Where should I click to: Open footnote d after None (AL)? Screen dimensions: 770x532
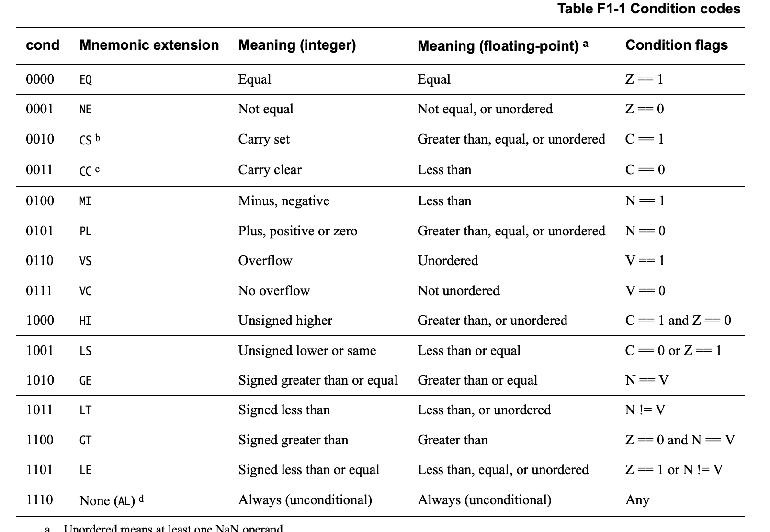[x=141, y=499]
